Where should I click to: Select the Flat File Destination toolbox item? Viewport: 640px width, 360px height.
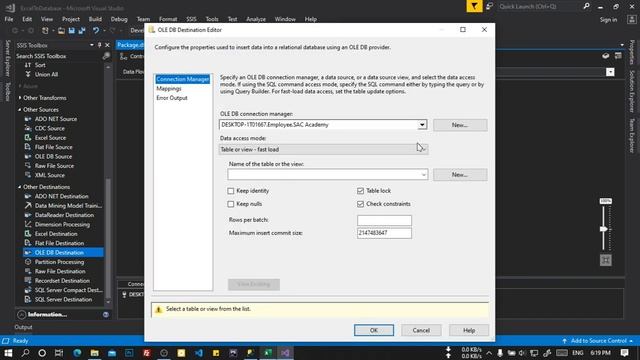(x=59, y=243)
